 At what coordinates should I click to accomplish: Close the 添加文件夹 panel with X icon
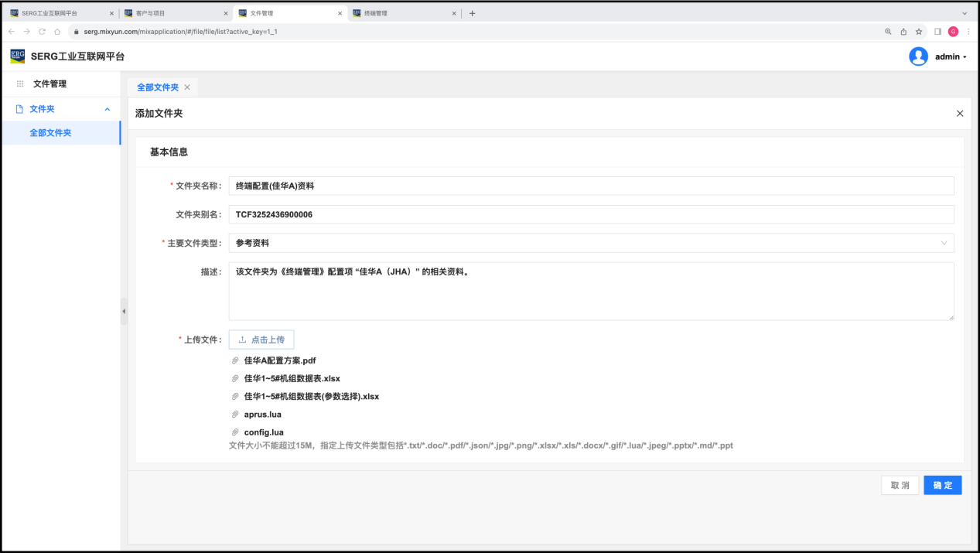(960, 114)
